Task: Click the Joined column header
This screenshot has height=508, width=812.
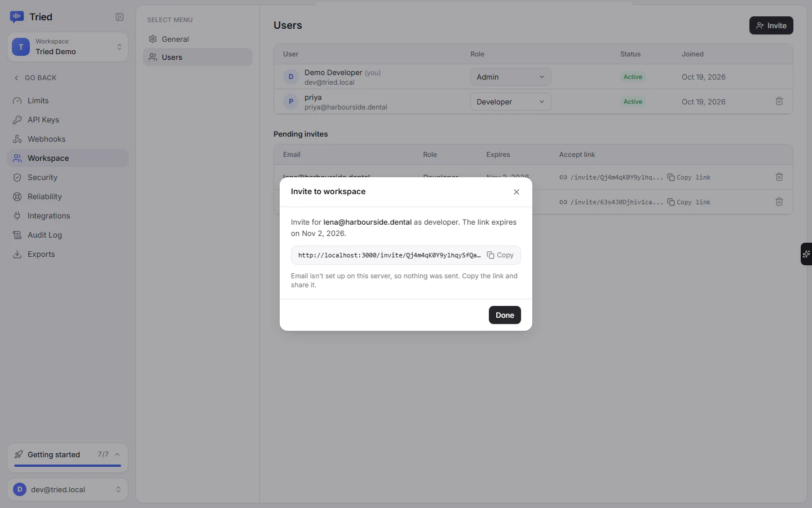Action: coord(692,54)
